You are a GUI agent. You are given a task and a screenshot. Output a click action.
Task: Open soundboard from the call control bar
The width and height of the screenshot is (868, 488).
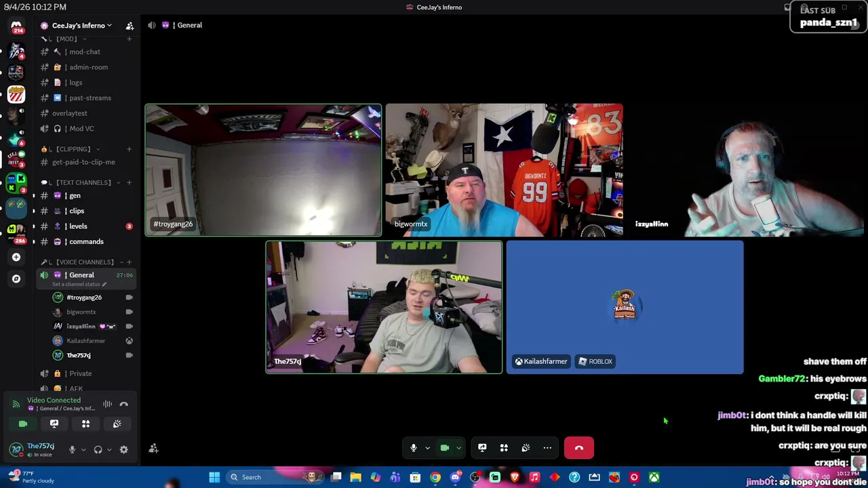pos(526,448)
